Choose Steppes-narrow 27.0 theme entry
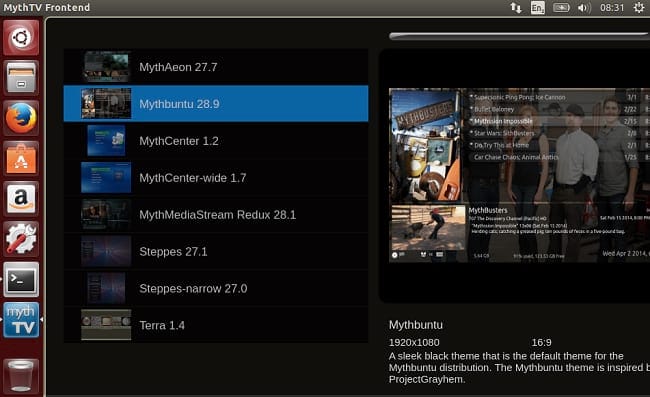 tap(216, 288)
